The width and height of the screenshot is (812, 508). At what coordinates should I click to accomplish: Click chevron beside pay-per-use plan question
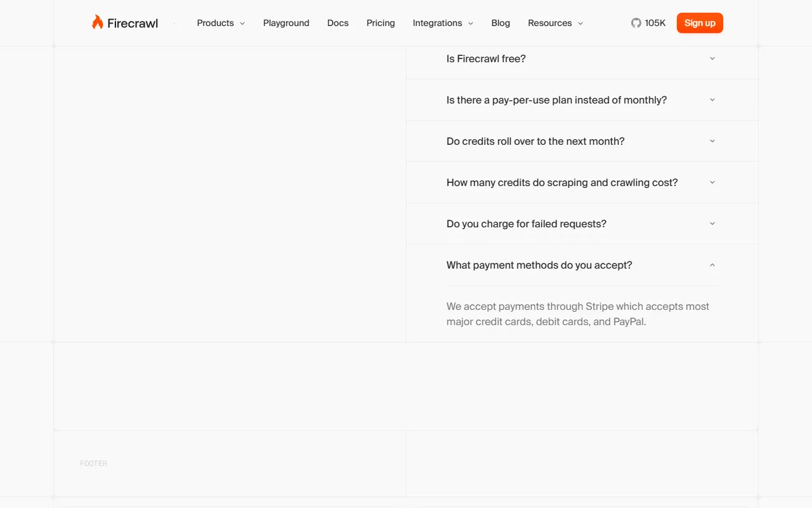712,100
